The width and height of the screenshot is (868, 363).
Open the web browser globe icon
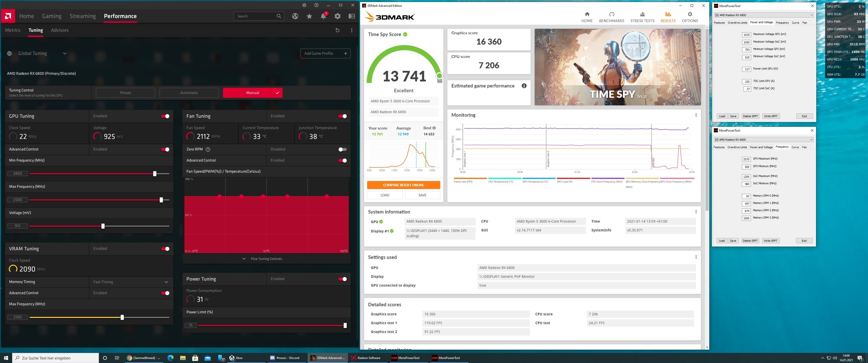295,16
